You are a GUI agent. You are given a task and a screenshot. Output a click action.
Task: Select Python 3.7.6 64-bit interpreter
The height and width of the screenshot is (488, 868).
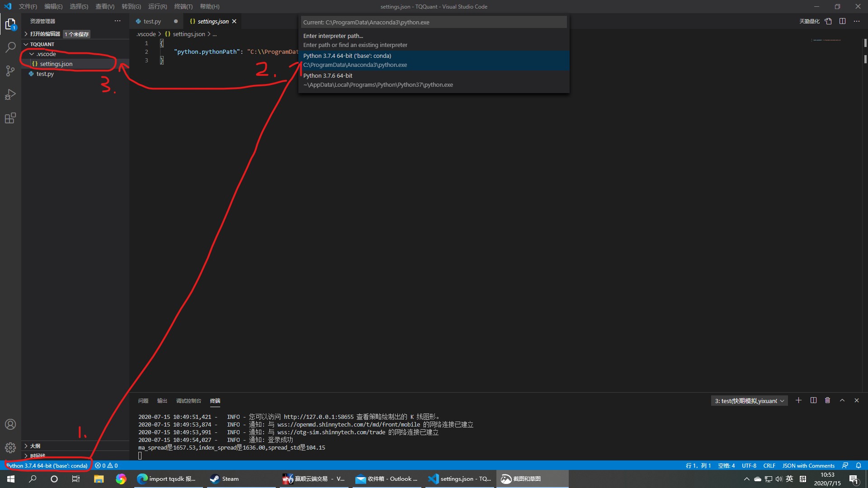coord(434,80)
